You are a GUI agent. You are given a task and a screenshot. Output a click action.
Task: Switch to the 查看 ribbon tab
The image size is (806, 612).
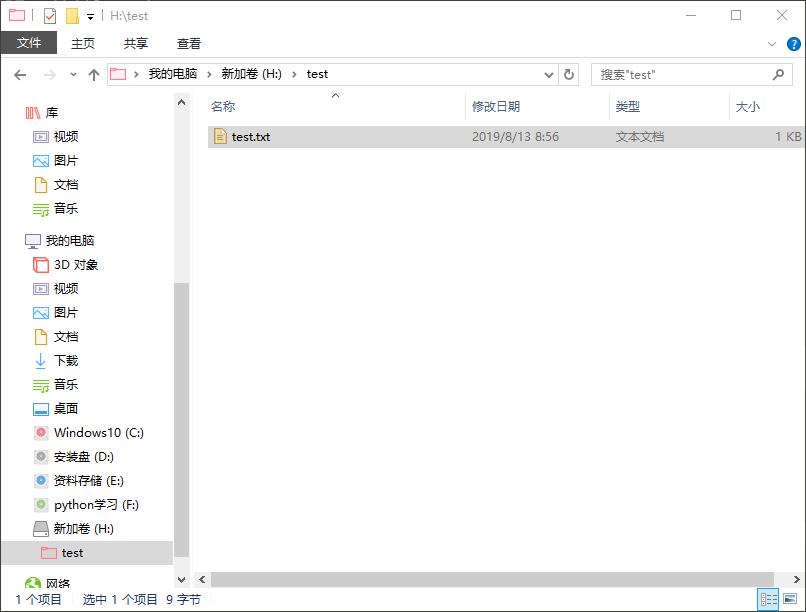(189, 43)
